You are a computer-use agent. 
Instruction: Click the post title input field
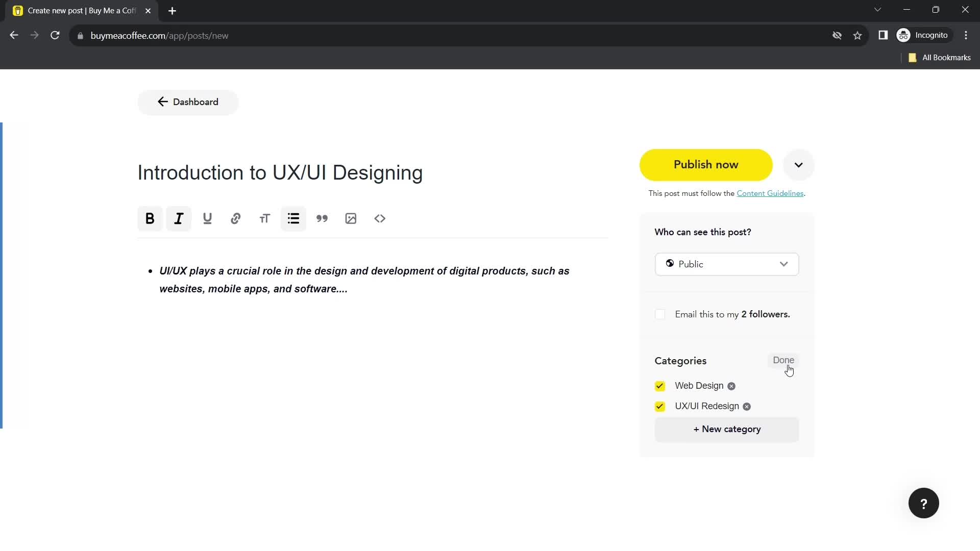click(x=280, y=172)
